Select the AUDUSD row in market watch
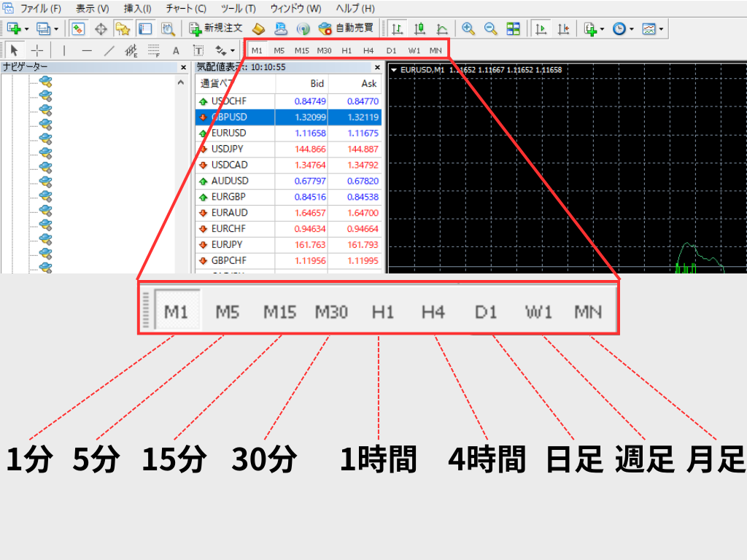 (289, 181)
